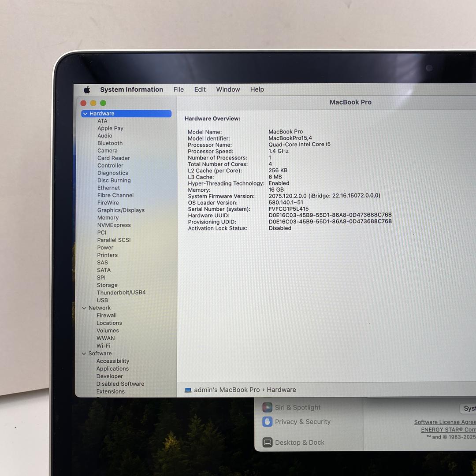The width and height of the screenshot is (476, 476).
Task: Select Card Reader in the sidebar
Action: 114,158
